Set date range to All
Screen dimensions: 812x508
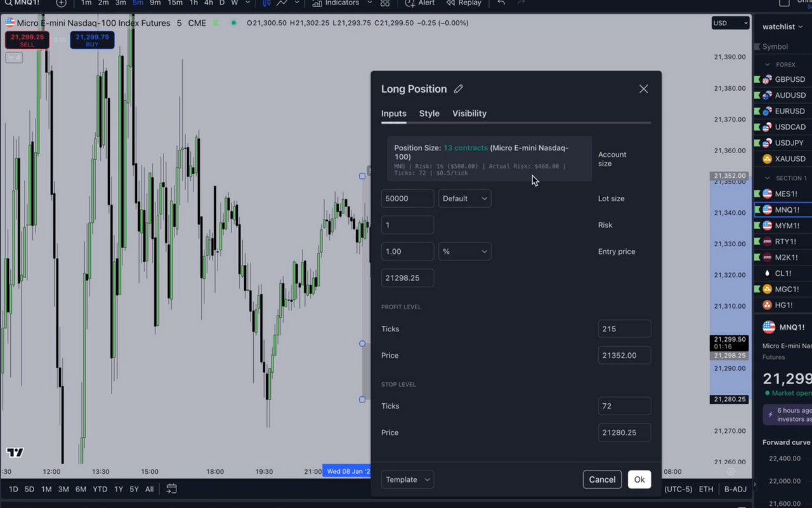pyautogui.click(x=149, y=489)
